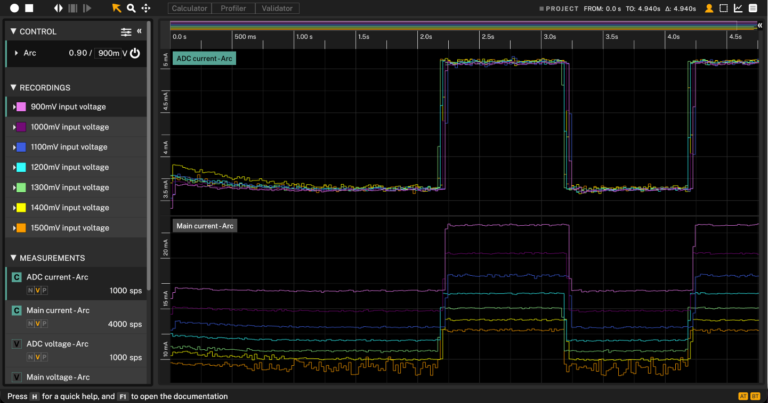768x403 pixels.
Task: Click the double chevron at overview bar end
Action: tap(760, 25)
